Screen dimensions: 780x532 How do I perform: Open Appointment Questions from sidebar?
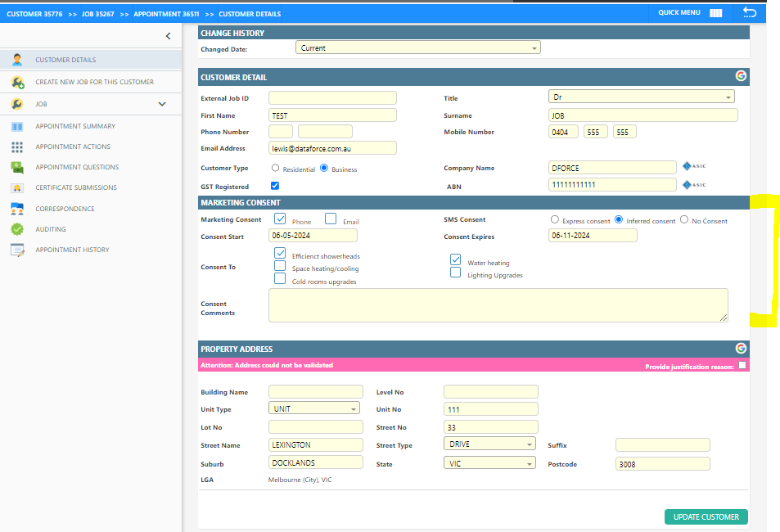point(77,167)
